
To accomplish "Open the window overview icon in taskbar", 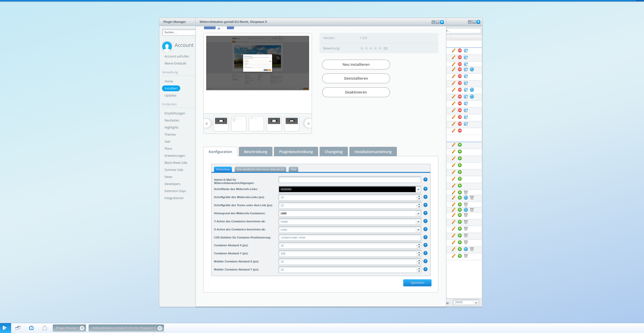I will [x=18, y=328].
